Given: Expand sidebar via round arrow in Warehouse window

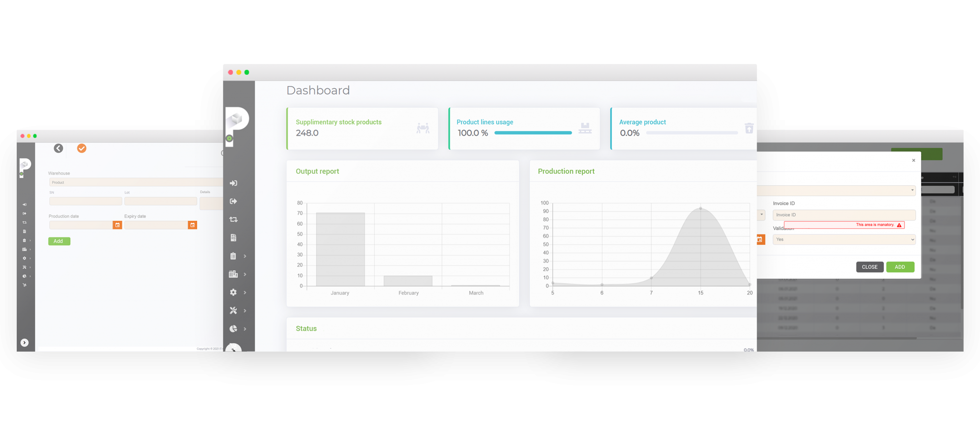Looking at the screenshot, I should (24, 342).
